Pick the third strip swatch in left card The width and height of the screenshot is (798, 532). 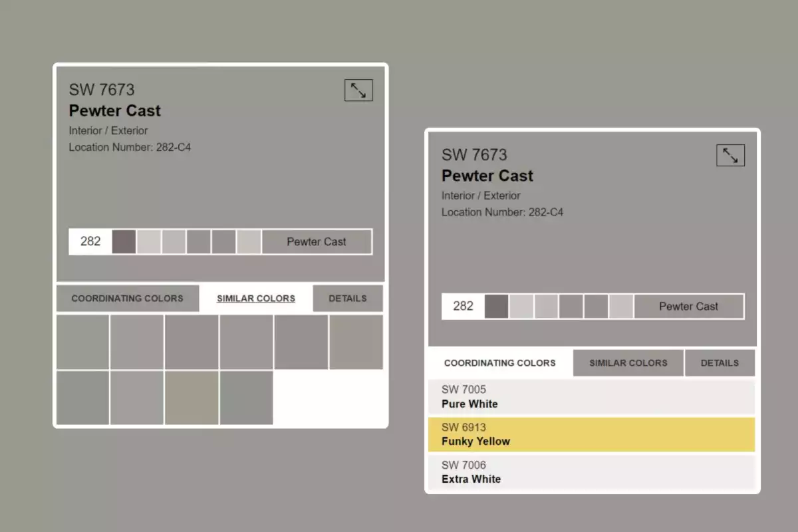[174, 241]
